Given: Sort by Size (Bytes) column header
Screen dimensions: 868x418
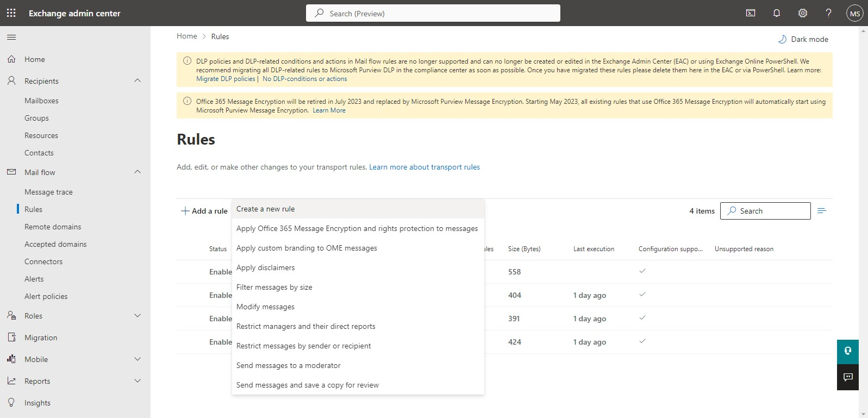Looking at the screenshot, I should pyautogui.click(x=524, y=249).
